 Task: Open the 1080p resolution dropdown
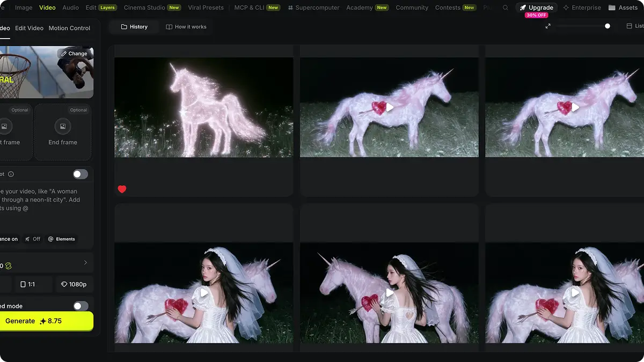click(74, 284)
